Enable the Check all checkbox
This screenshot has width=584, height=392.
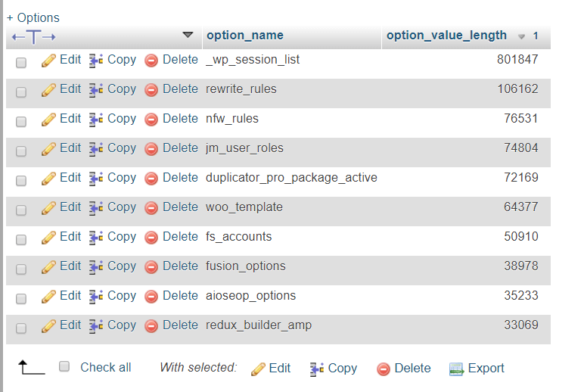(x=65, y=367)
